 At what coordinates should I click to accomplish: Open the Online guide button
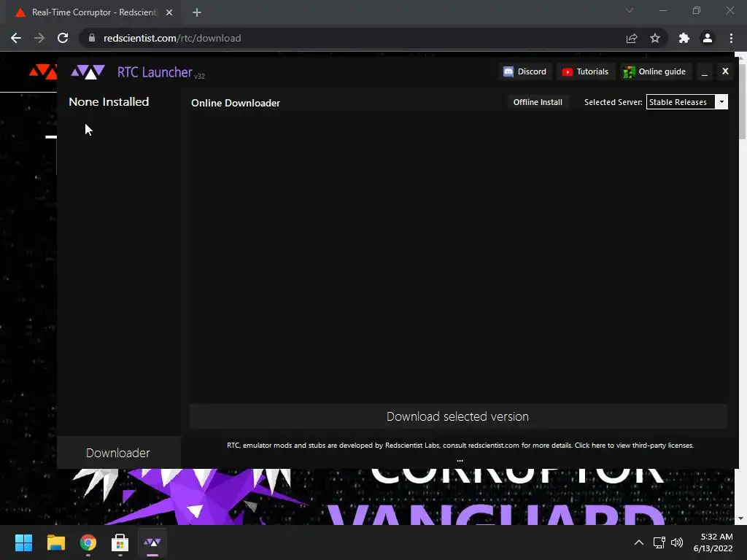[656, 72]
